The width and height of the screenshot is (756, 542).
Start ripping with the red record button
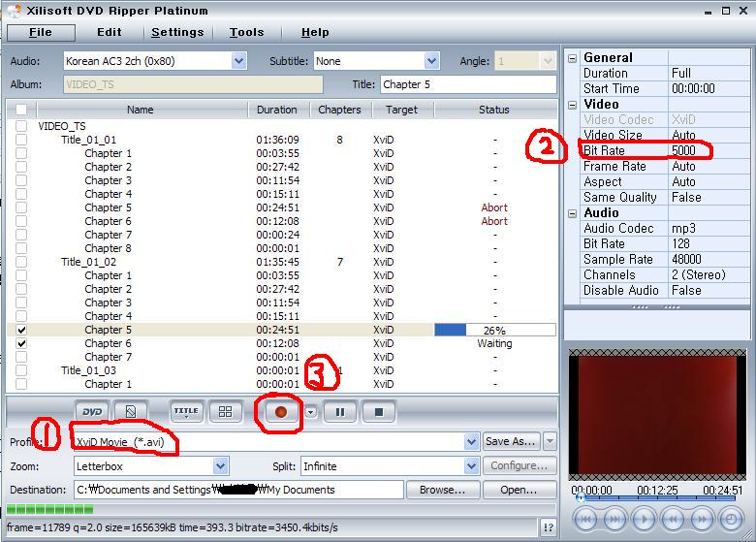[281, 412]
